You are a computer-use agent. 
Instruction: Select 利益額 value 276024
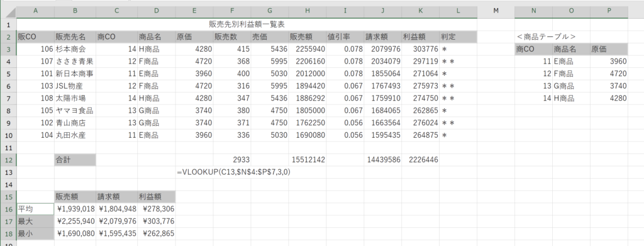(421, 123)
